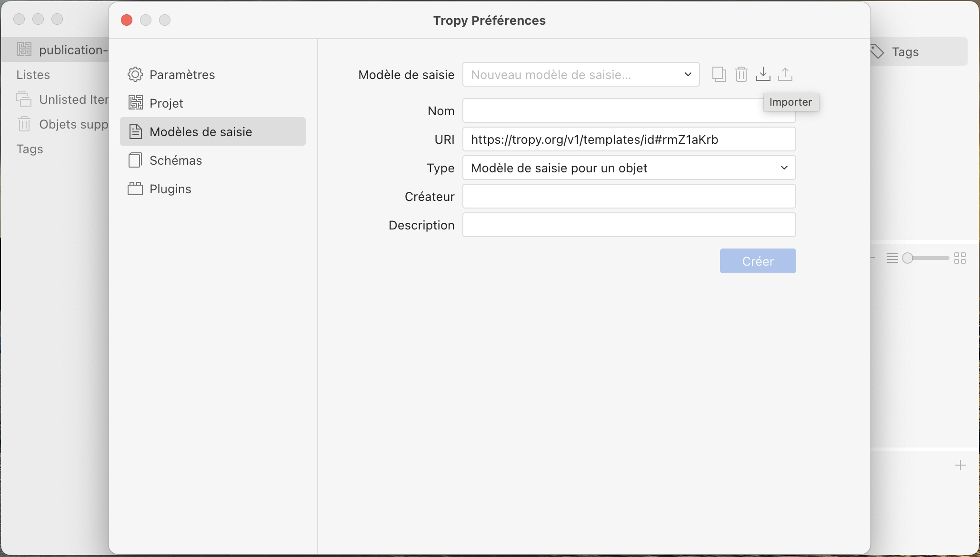Open Objets supprimés trash list

[73, 124]
